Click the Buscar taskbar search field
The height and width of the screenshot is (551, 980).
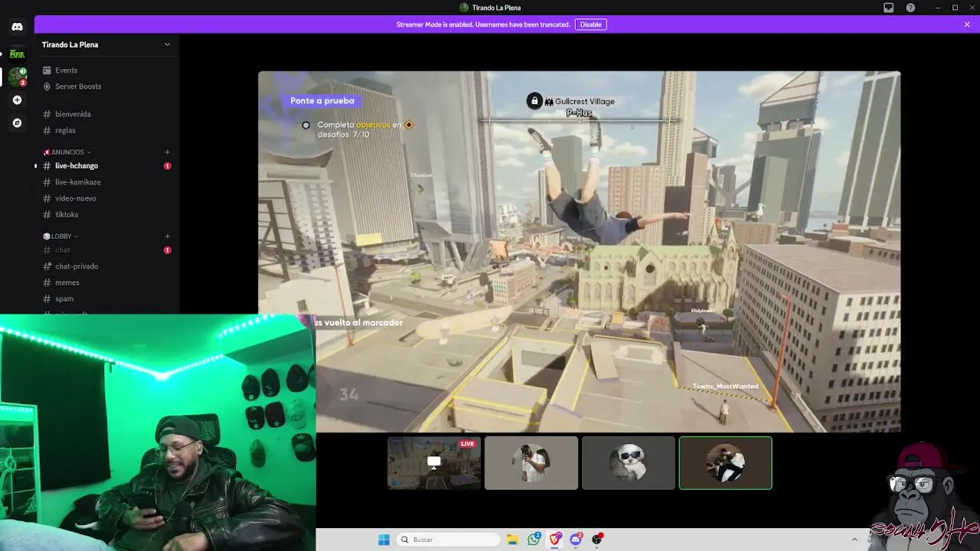coord(449,540)
